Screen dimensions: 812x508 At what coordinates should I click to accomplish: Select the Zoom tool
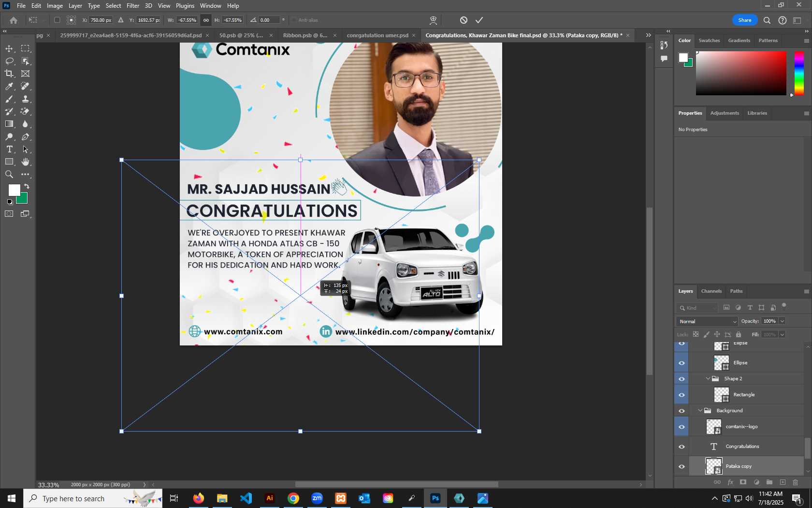[9, 175]
